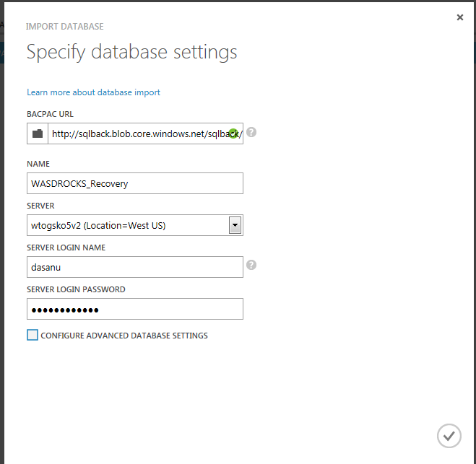The height and width of the screenshot is (464, 476).
Task: Click the SERVER label above the dropdown
Action: (40, 206)
